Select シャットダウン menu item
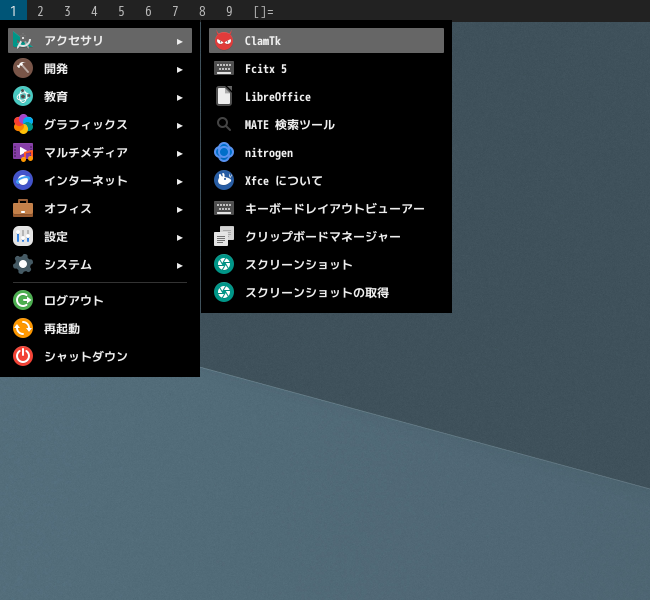Image resolution: width=650 pixels, height=600 pixels. (x=100, y=356)
